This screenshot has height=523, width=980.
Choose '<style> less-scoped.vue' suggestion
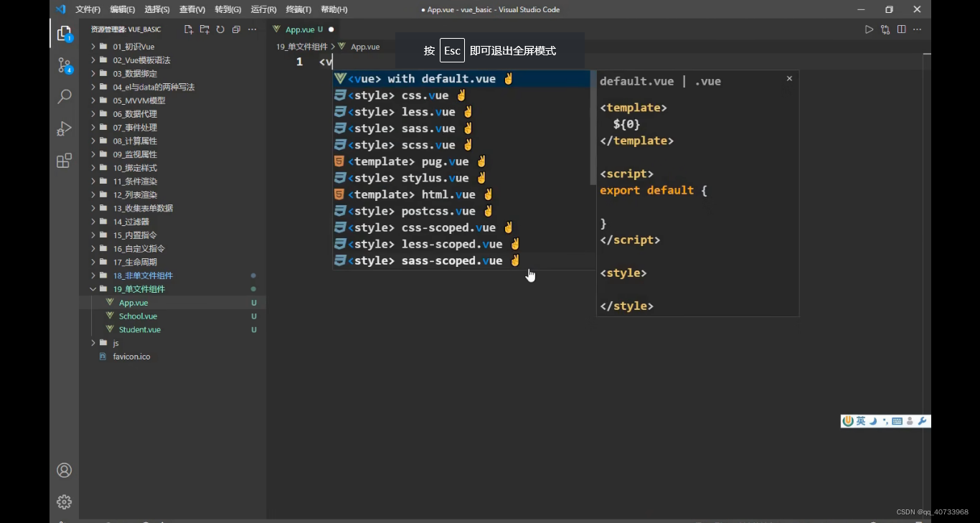461,244
